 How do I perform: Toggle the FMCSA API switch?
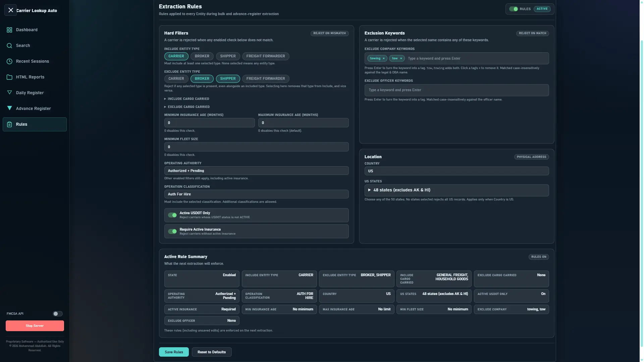[58, 314]
